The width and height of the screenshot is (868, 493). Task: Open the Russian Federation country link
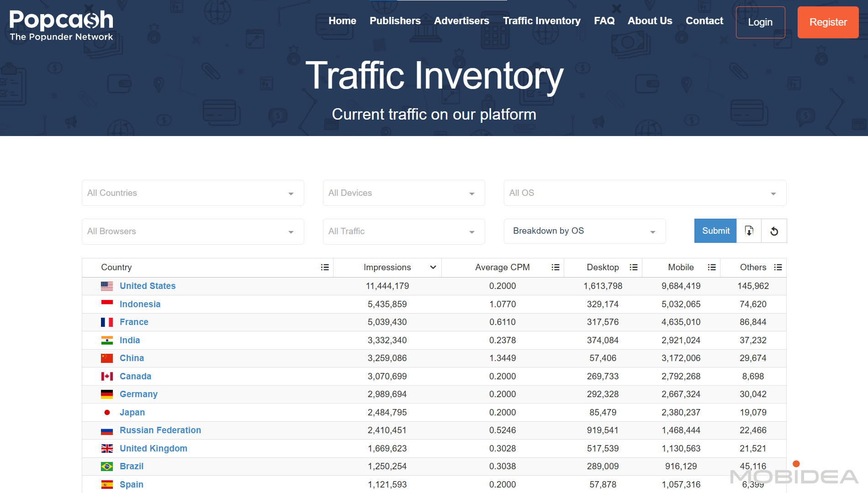160,430
